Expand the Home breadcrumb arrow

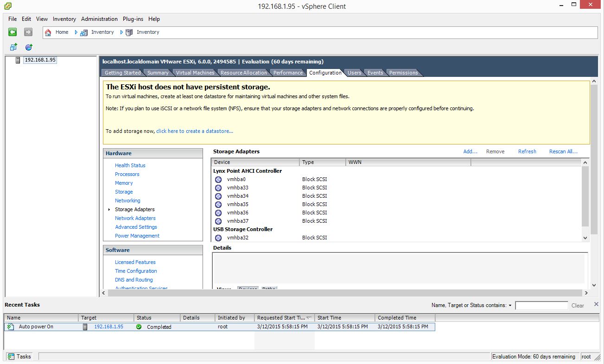pyautogui.click(x=76, y=32)
